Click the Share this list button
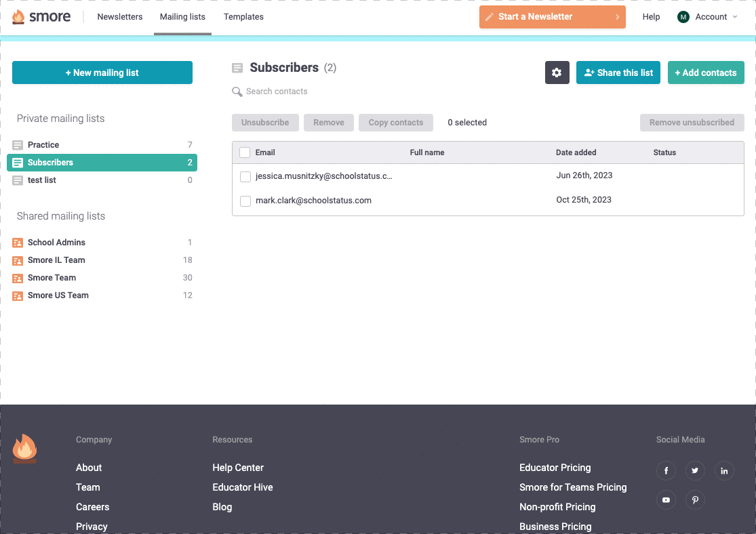756x534 pixels. click(x=618, y=73)
